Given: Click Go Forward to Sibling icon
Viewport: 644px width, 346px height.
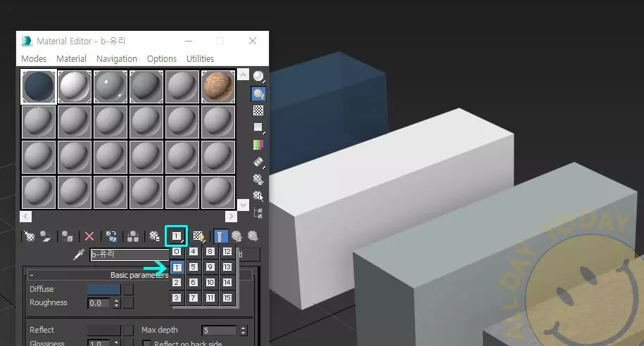Looking at the screenshot, I should 253,236.
